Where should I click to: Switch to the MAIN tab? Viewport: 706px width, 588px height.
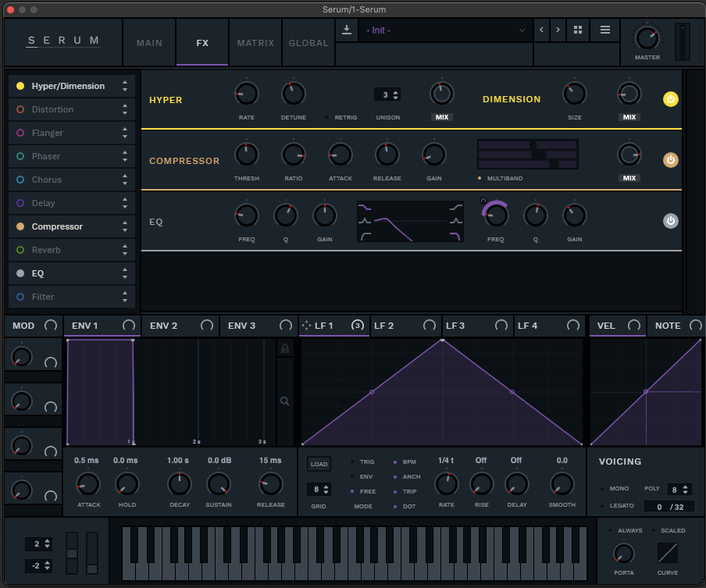click(x=149, y=43)
